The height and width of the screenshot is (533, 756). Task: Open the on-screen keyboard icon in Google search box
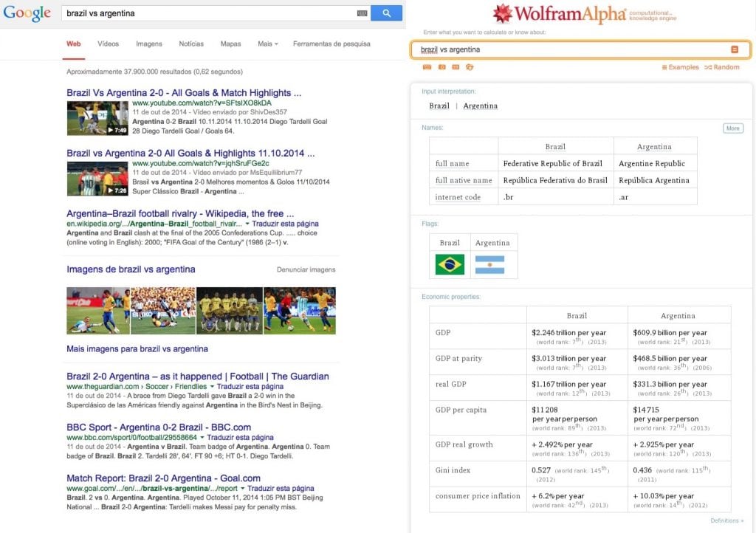point(362,13)
